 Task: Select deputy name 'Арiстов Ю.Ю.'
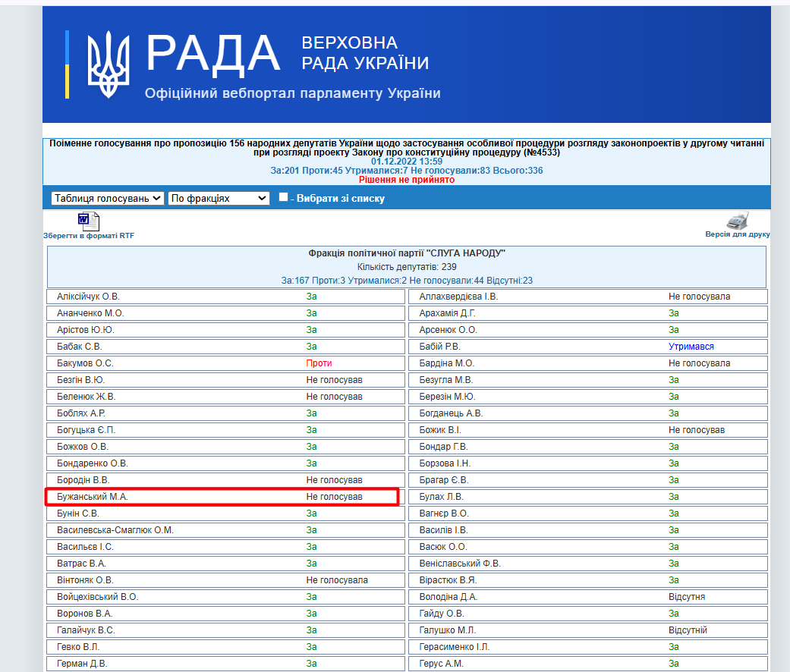(x=86, y=330)
